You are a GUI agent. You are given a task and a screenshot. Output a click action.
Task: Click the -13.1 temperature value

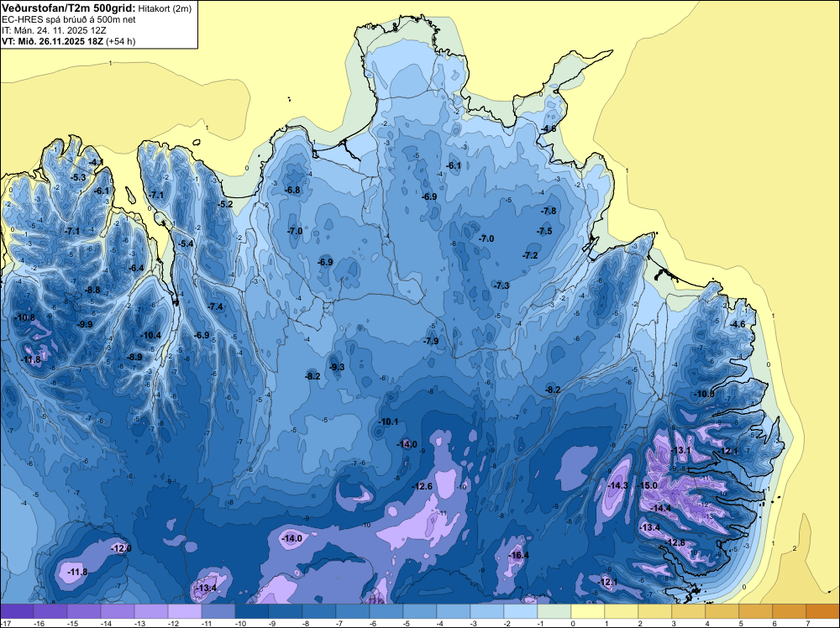click(x=681, y=451)
